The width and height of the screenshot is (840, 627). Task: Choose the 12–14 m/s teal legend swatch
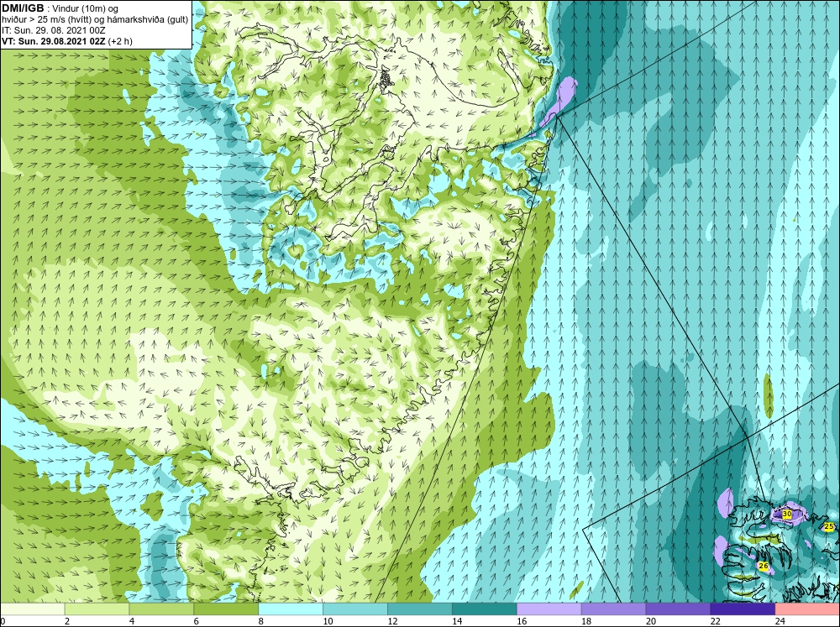[420, 609]
